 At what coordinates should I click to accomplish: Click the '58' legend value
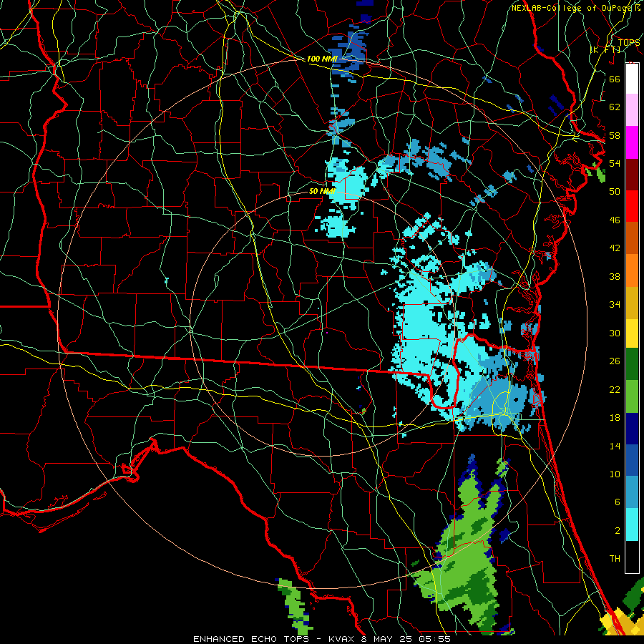615,135
